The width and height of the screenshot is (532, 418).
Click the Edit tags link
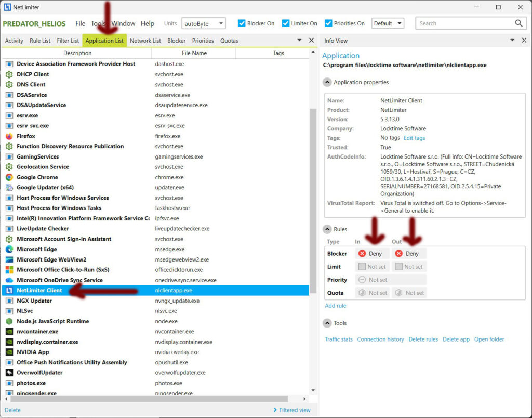(414, 138)
